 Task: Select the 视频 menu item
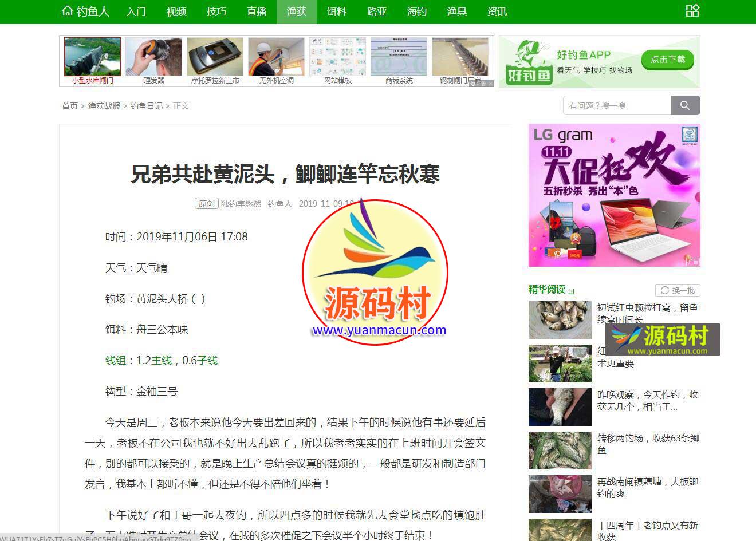[x=176, y=11]
